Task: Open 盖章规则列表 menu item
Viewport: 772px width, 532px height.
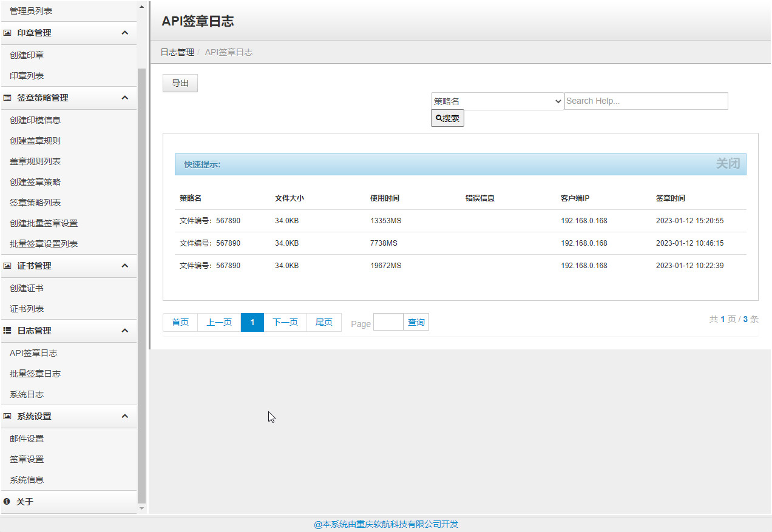Action: click(x=35, y=161)
